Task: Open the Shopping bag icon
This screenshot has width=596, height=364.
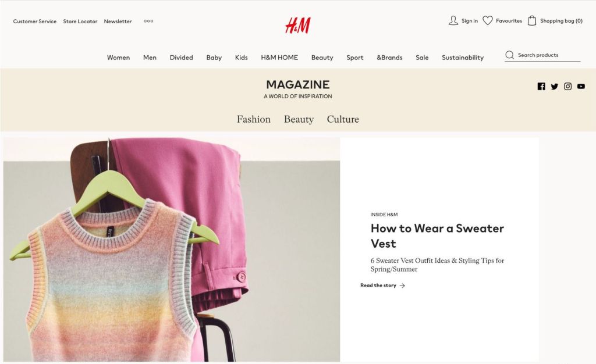Action: click(x=532, y=20)
